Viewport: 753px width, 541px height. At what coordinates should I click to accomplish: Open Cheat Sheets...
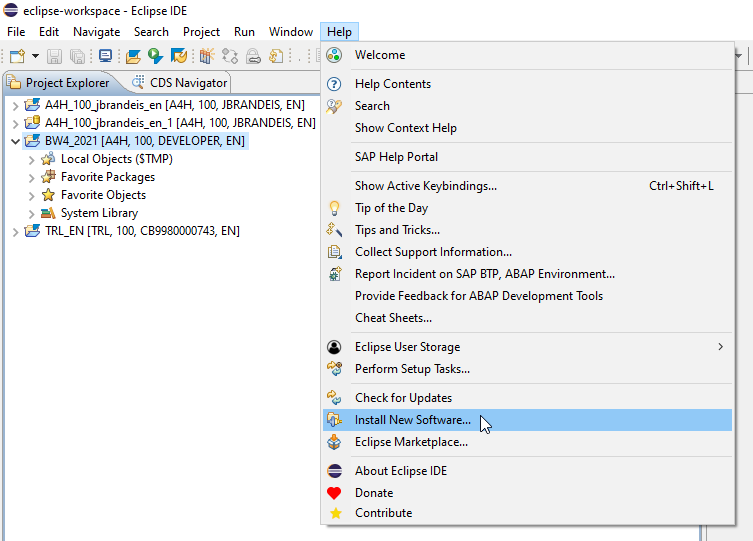coord(527,318)
